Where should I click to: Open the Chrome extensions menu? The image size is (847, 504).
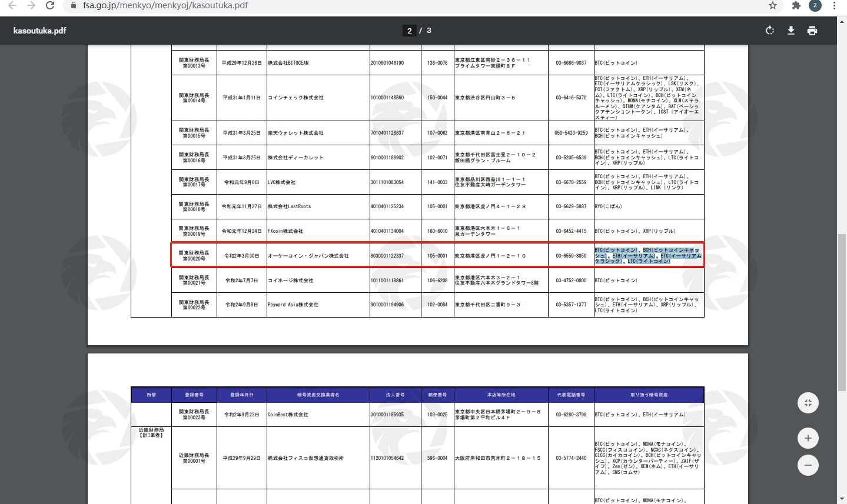pos(796,5)
